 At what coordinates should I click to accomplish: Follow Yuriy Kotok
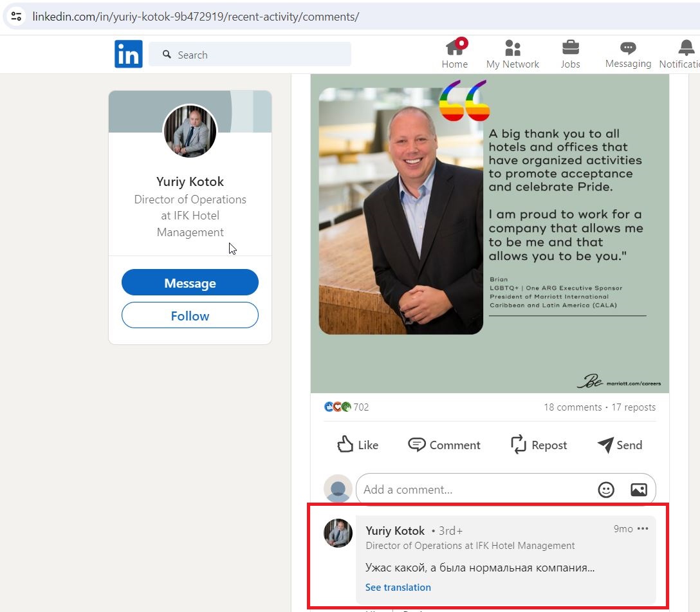[x=190, y=315]
